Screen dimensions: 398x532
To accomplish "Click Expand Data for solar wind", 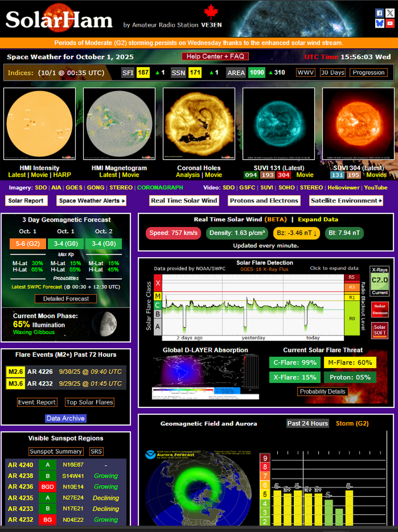I will (x=318, y=219).
